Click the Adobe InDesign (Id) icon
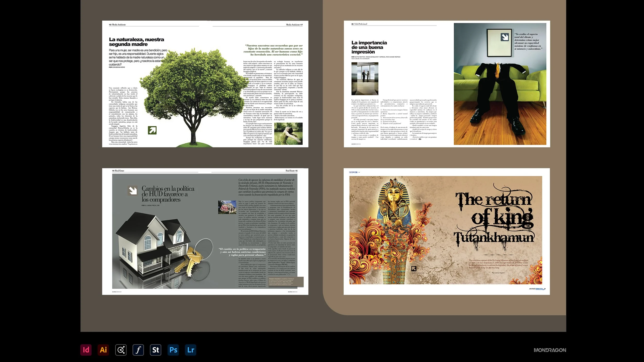644x362 pixels. click(x=86, y=350)
